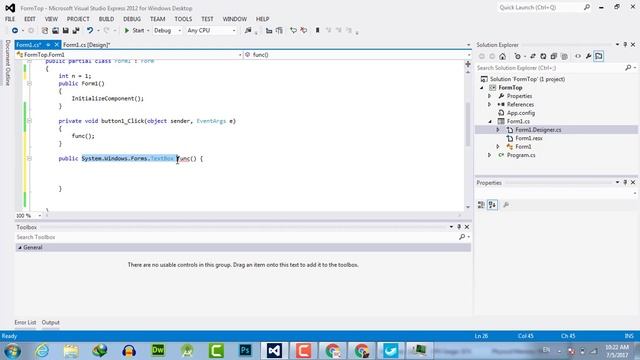Open the EDIT menu
The width and height of the screenshot is (640, 360).
(30, 19)
